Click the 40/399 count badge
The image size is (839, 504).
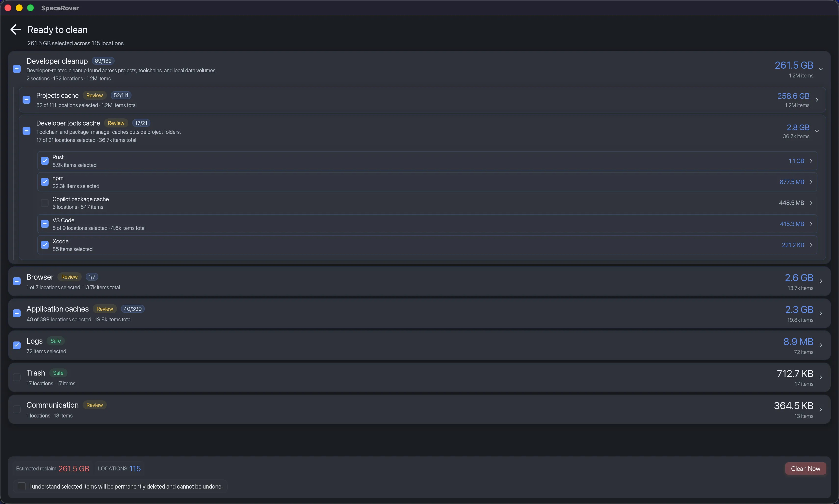[x=132, y=309]
